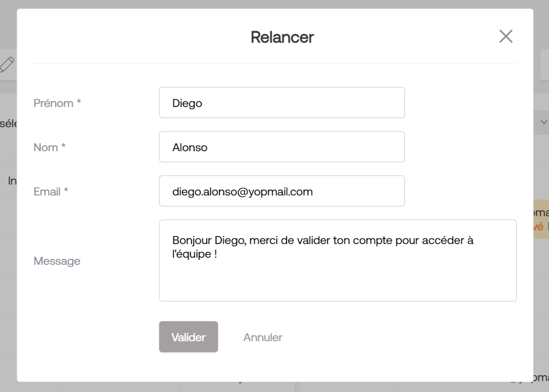
Task: Click the pencil edit icon behind the dialog
Action: tap(7, 65)
